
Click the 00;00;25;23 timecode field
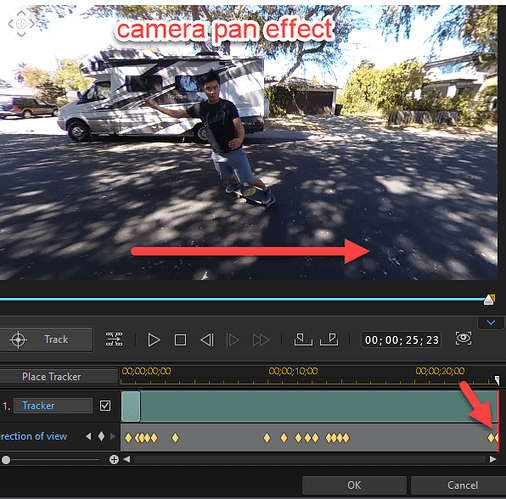coord(401,340)
